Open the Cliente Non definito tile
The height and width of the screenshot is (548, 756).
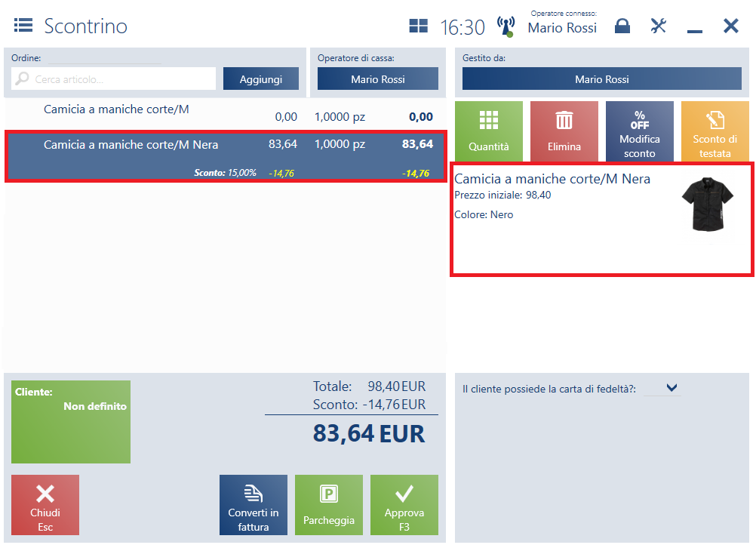(71, 421)
